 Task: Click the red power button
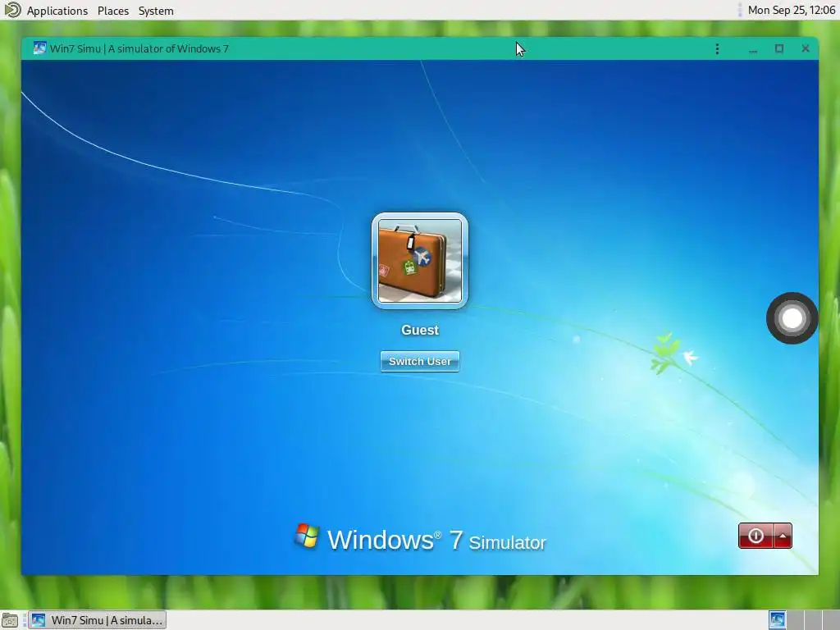pyautogui.click(x=756, y=536)
